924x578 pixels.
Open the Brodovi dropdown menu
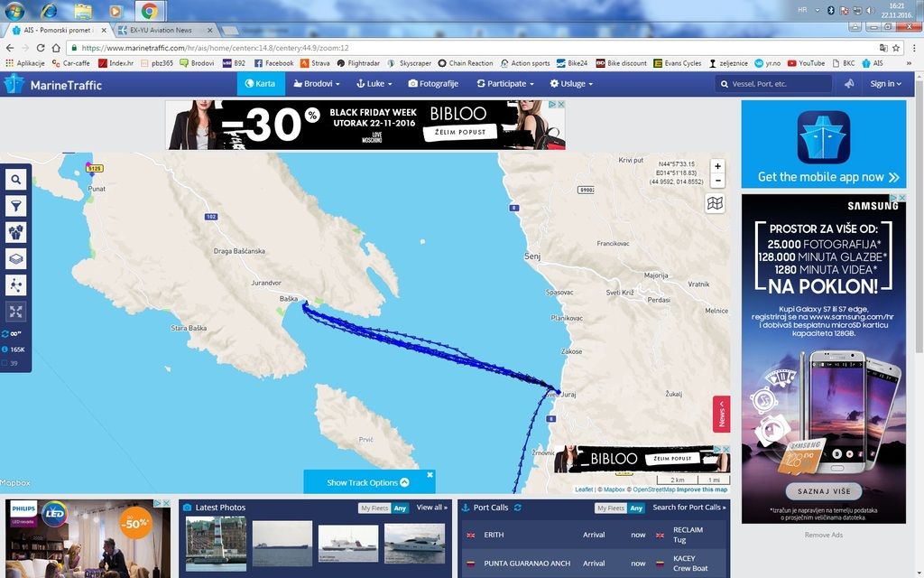tap(317, 84)
